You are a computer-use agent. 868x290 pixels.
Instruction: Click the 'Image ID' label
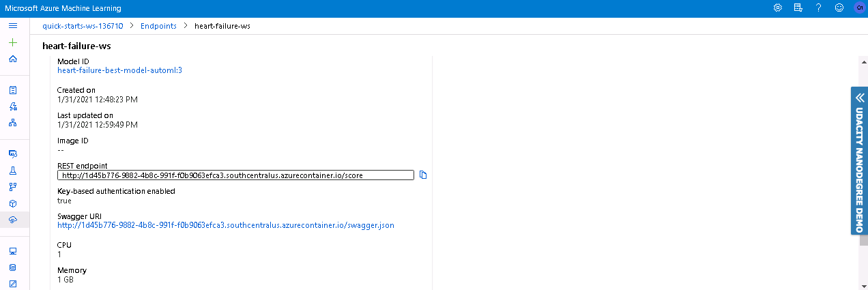pyautogui.click(x=73, y=141)
